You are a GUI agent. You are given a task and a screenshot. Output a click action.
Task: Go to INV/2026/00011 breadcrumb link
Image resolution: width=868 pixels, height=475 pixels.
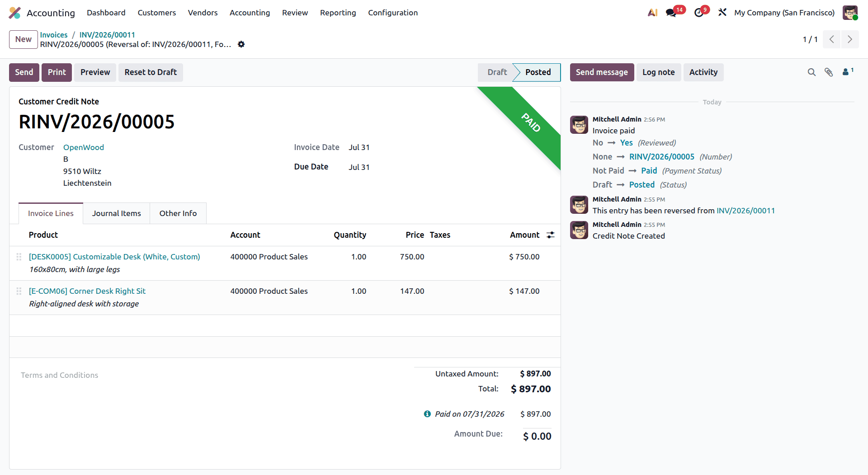[107, 35]
